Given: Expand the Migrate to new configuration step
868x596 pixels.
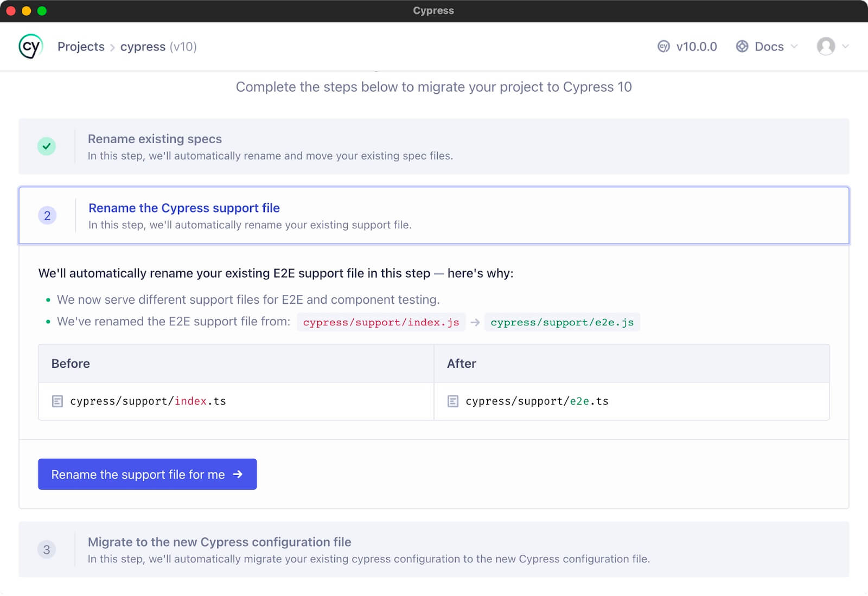Looking at the screenshot, I should coord(219,542).
